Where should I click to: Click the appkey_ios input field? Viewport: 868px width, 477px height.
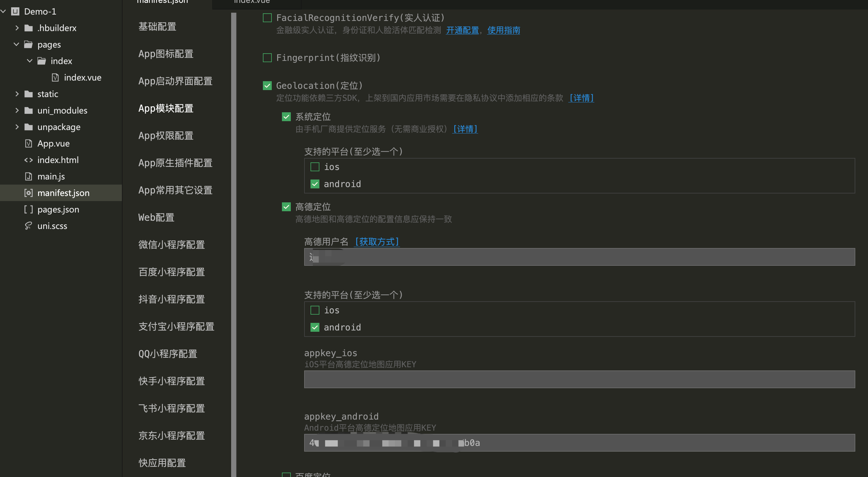[x=579, y=379]
